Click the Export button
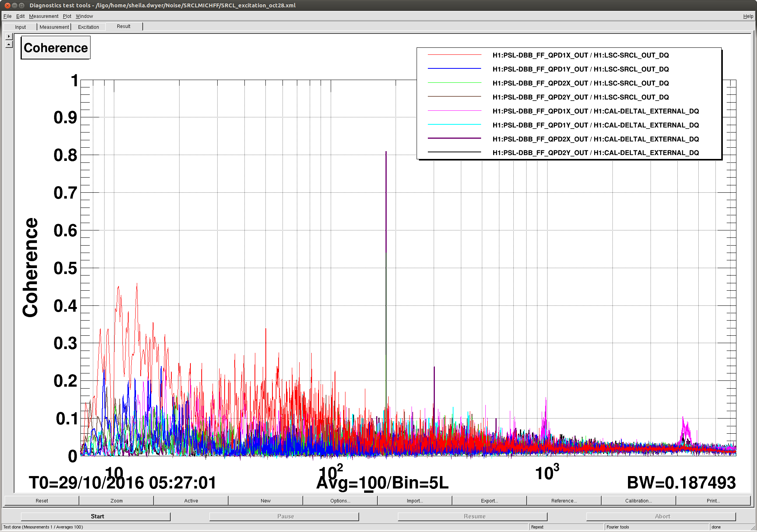The image size is (757, 532). coord(489,501)
